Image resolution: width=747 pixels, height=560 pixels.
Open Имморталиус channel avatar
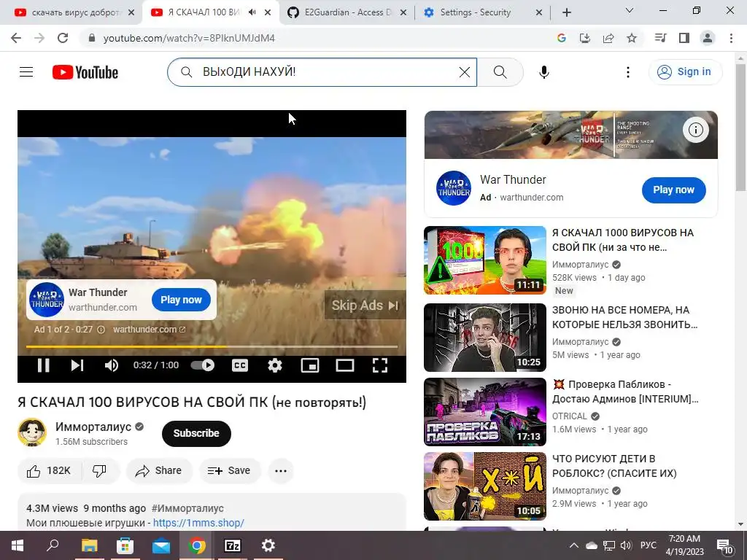(32, 432)
